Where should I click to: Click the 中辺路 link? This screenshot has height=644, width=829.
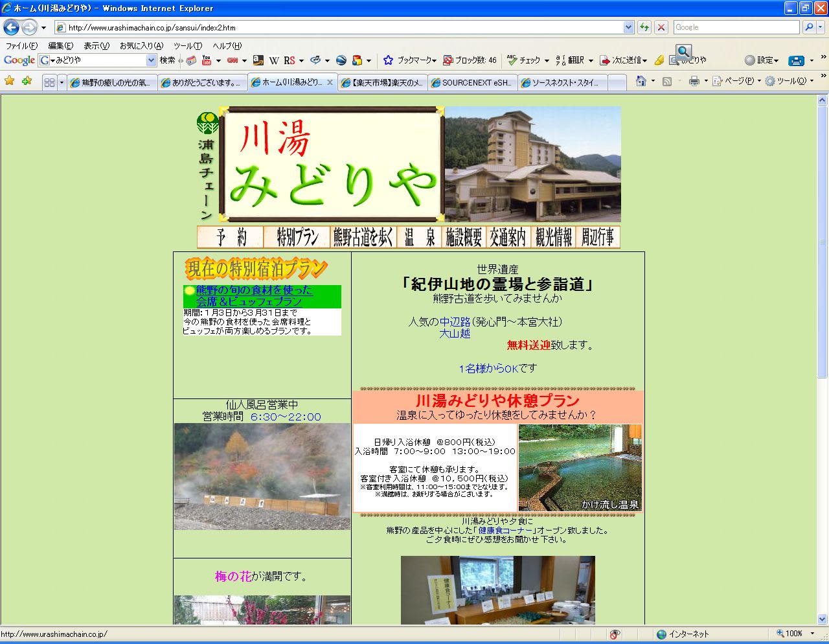point(455,321)
